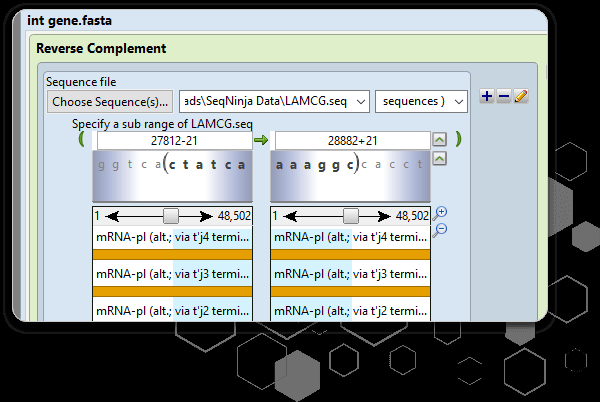
Task: Click left arrow of the left slider
Action: coord(111,216)
